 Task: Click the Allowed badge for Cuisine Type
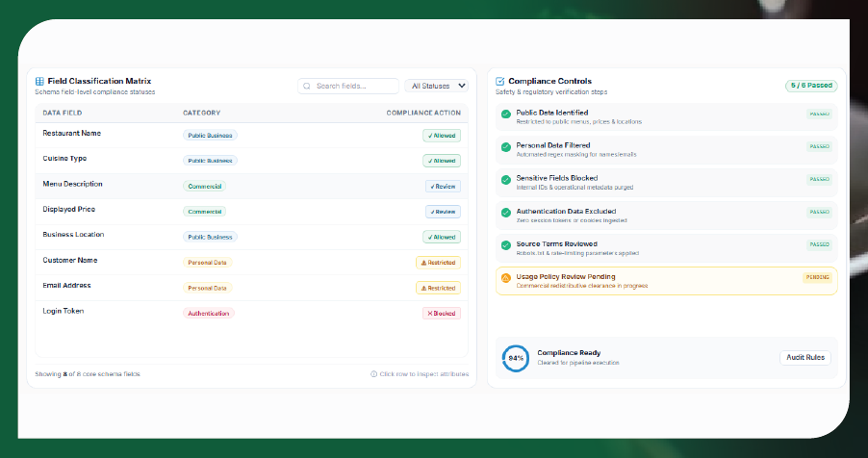tap(442, 161)
